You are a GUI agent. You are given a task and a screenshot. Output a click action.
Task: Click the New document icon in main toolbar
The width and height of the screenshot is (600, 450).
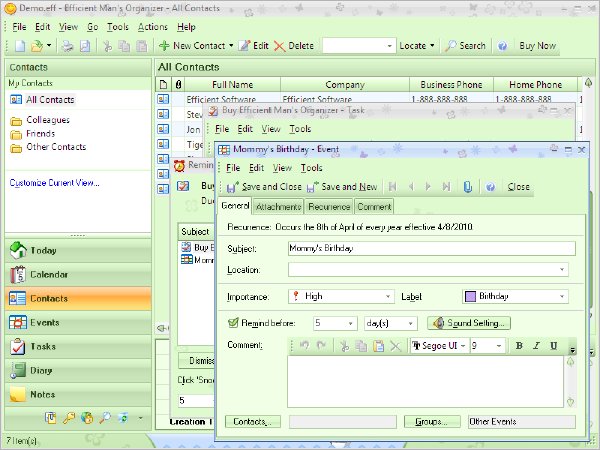click(x=20, y=46)
